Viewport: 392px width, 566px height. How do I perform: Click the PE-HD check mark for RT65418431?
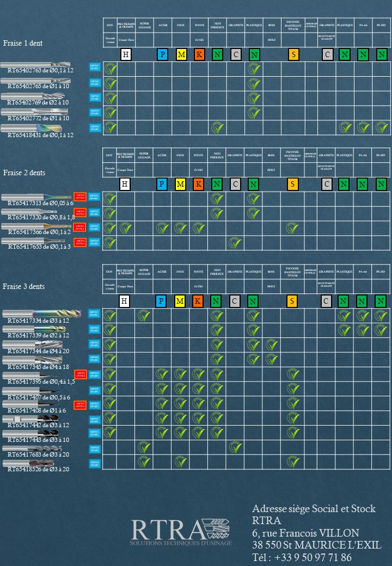click(x=382, y=127)
